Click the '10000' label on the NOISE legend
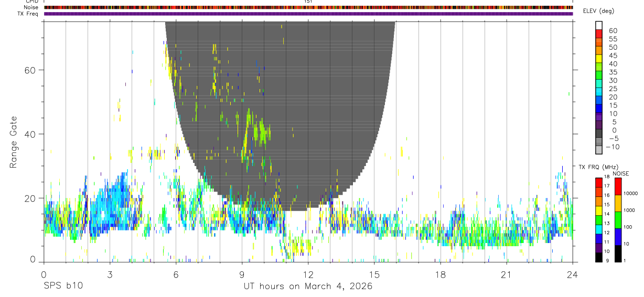644x297 pixels. tap(630, 194)
